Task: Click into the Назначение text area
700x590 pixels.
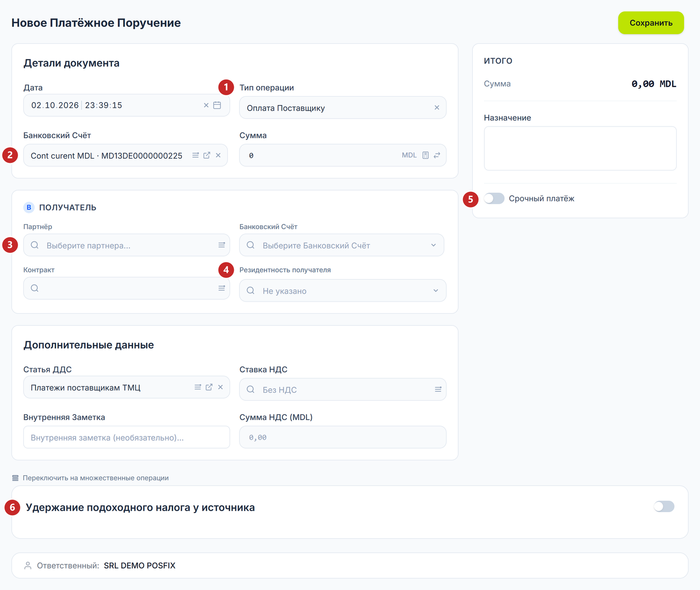Action: tap(580, 148)
